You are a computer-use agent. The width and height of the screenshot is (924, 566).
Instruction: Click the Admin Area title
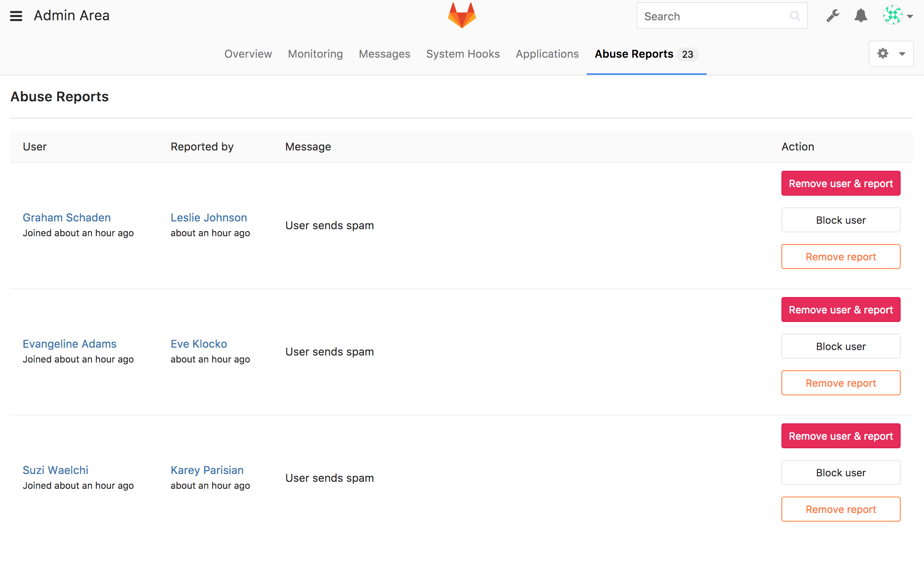72,16
